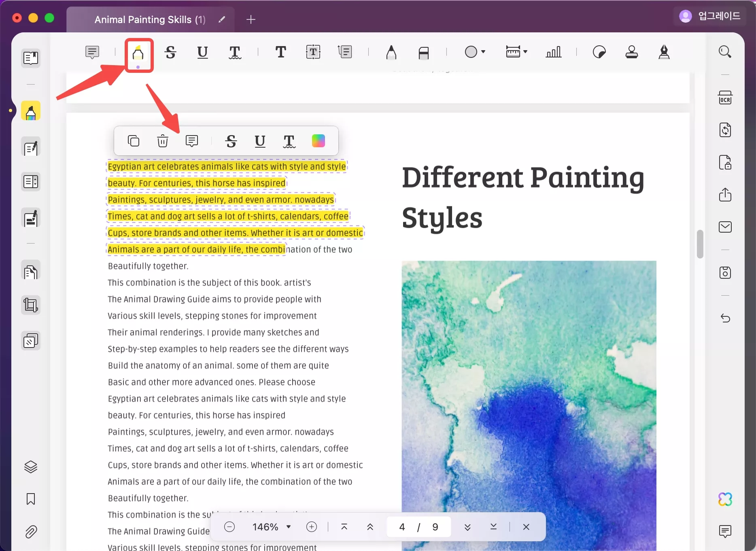Select the Text box tool

pos(313,52)
